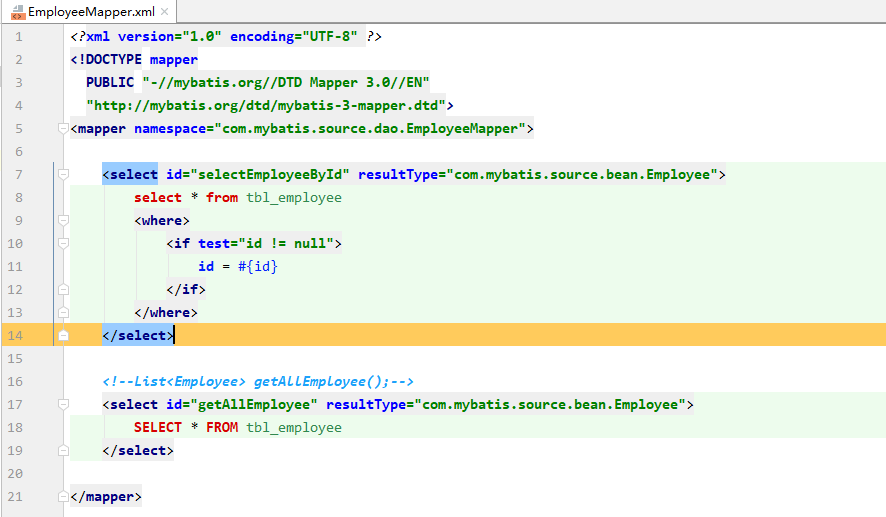Click the text "UTF-8" in the XML declaration
This screenshot has height=517, width=886.
tap(330, 37)
